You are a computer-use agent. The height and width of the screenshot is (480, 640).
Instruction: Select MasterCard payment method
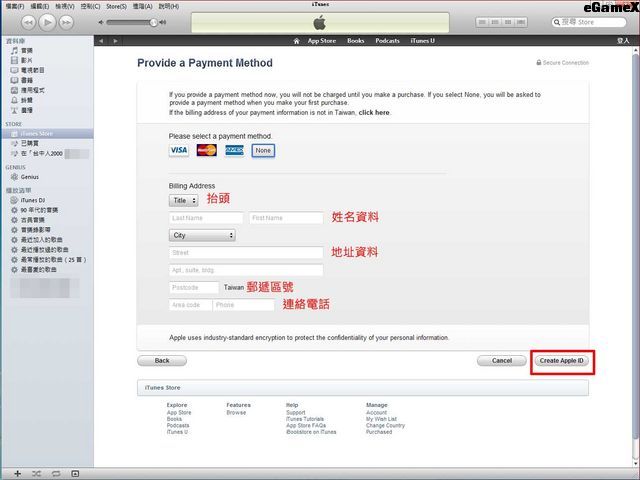point(207,150)
